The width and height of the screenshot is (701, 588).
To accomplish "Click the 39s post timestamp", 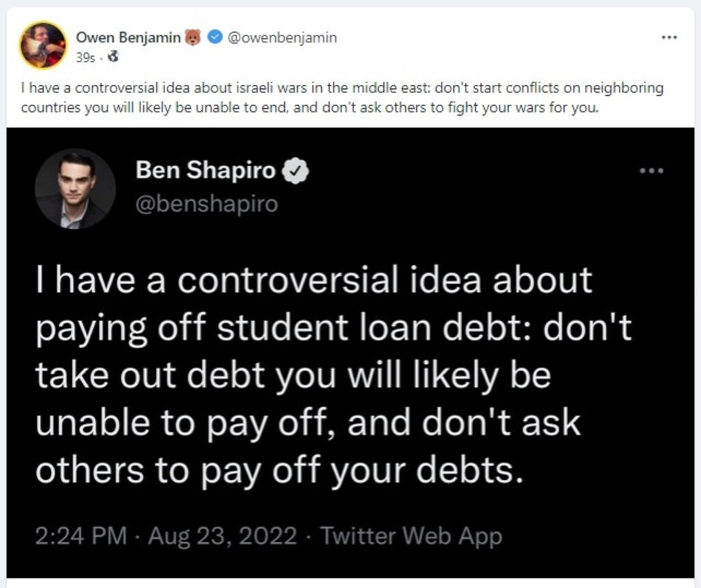I will coord(85,57).
